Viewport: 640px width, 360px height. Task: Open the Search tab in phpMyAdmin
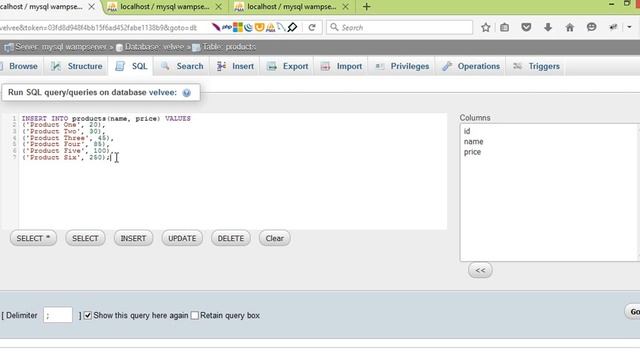[182, 66]
